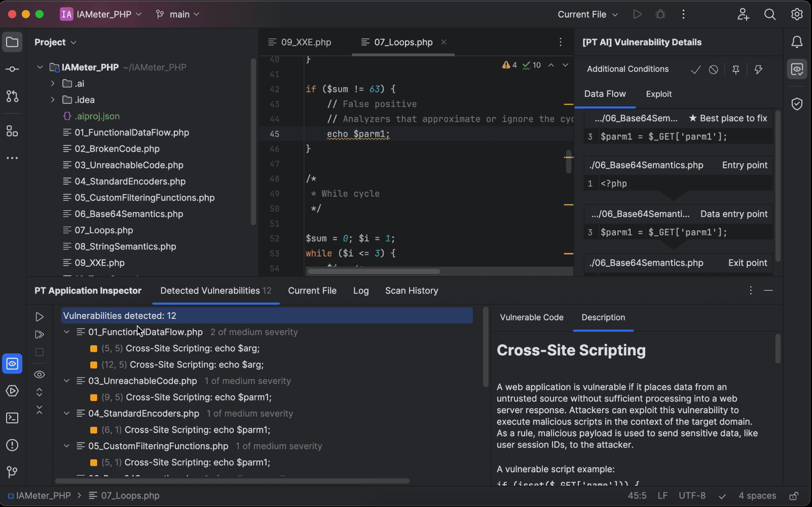This screenshot has width=812, height=507.
Task: Change UTF-8 file encoding in status bar
Action: pos(692,496)
